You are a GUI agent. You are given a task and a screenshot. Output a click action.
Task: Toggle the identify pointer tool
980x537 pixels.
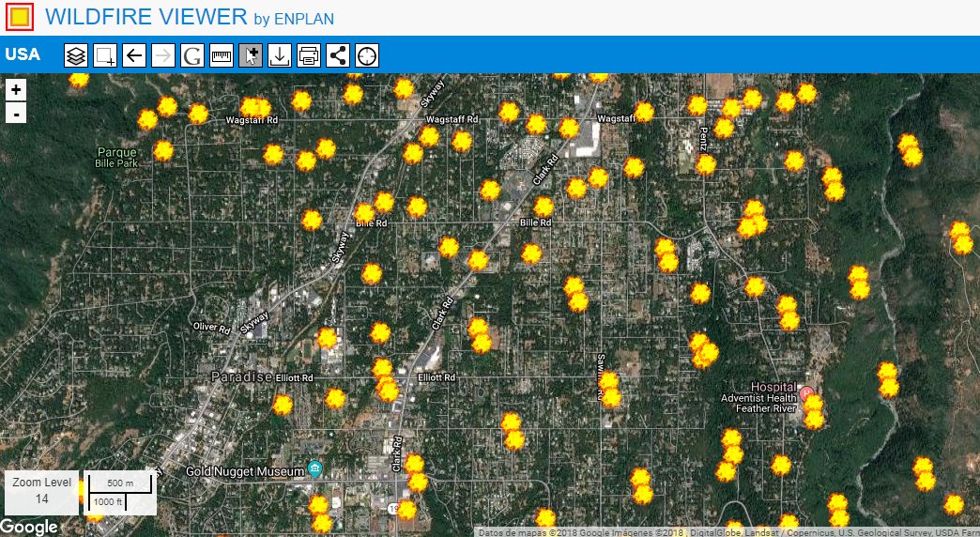tap(251, 55)
